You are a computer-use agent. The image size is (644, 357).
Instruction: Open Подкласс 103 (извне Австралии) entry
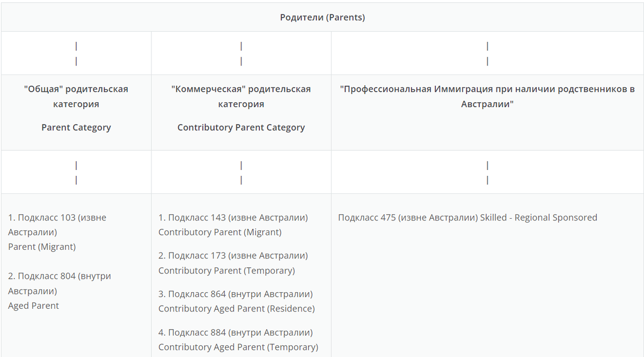(57, 225)
